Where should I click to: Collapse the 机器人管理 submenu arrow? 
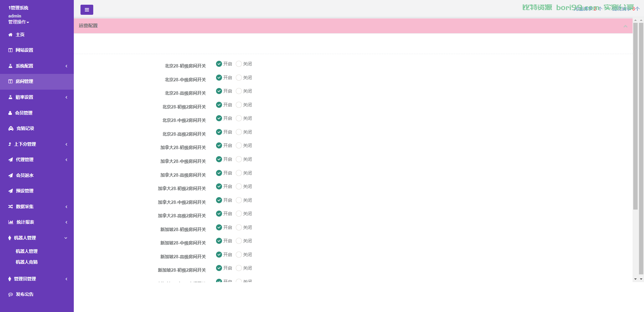click(66, 238)
